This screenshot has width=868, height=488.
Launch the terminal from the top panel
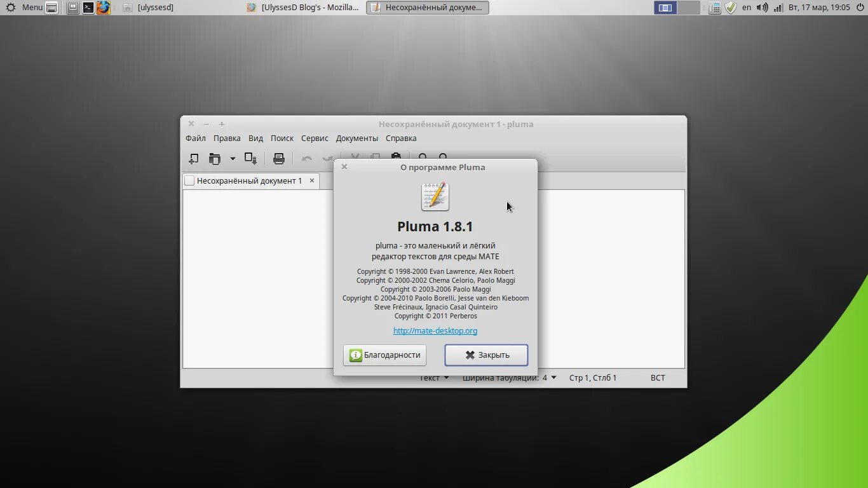point(88,8)
